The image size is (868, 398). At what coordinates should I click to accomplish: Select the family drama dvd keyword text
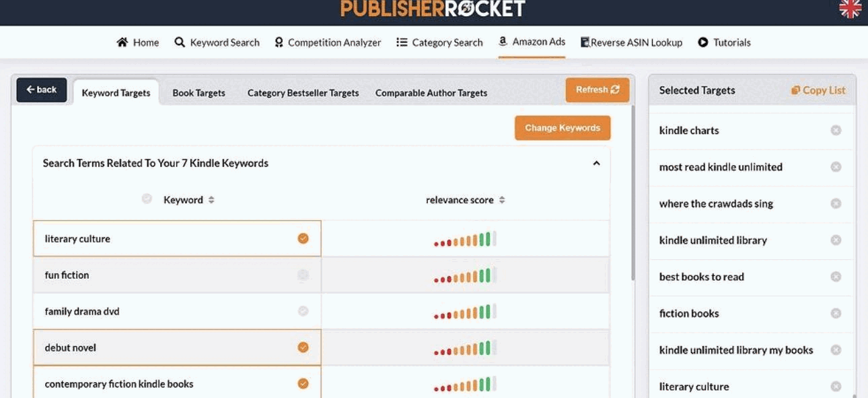coord(82,311)
